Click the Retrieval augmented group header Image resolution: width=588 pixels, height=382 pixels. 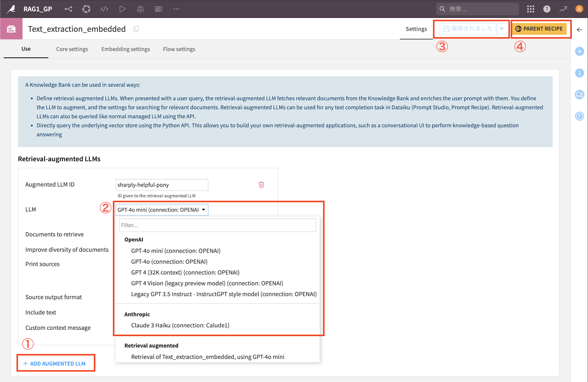[x=151, y=346]
